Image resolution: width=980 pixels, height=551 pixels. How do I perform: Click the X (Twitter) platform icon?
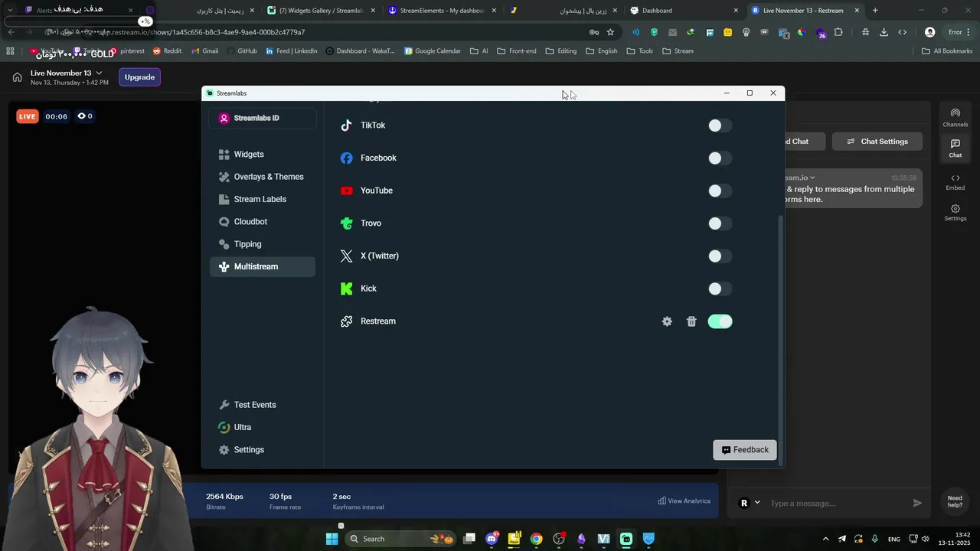[346, 256]
